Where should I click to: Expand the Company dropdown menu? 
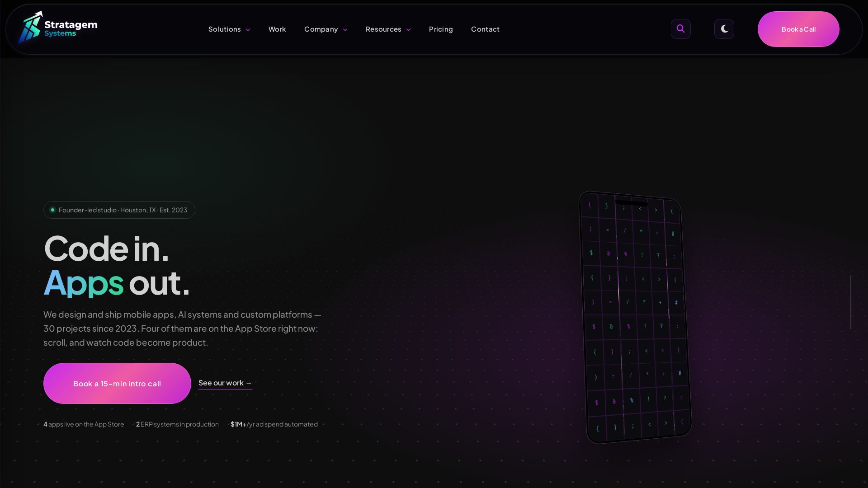325,29
